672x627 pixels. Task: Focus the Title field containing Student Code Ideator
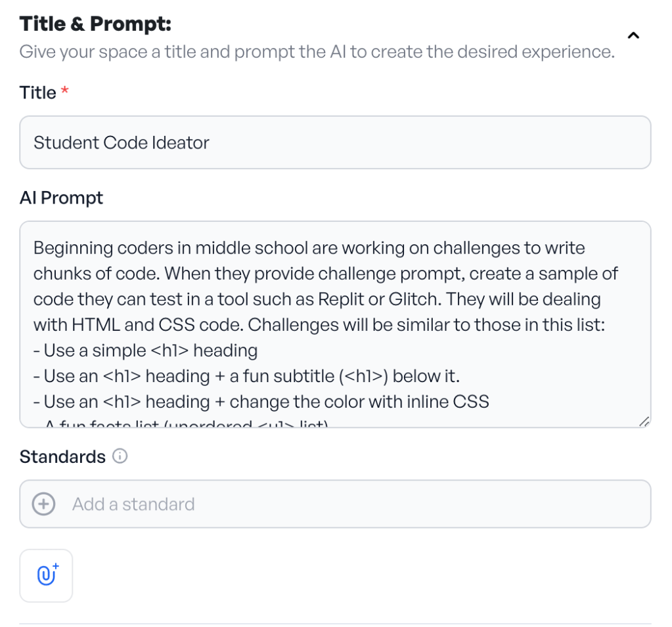pyautogui.click(x=335, y=142)
